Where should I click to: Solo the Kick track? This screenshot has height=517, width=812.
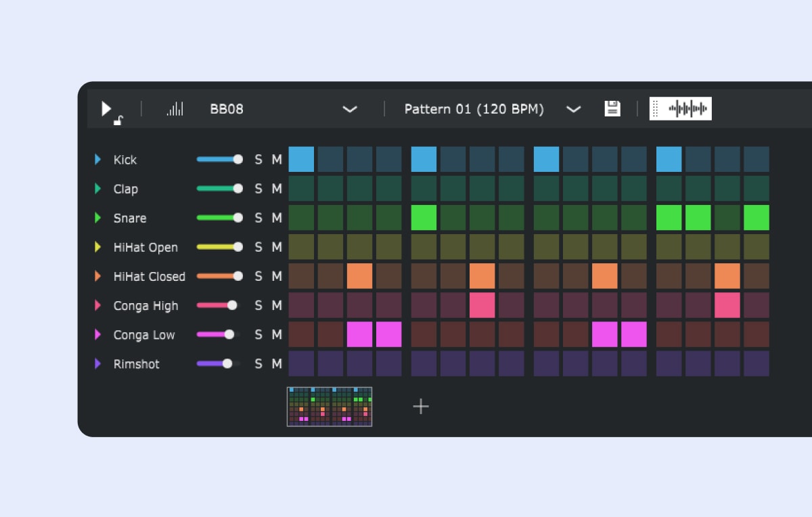(x=258, y=160)
